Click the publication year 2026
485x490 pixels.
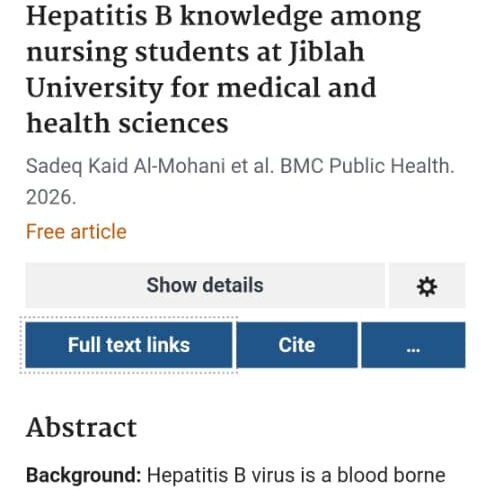[x=51, y=197]
